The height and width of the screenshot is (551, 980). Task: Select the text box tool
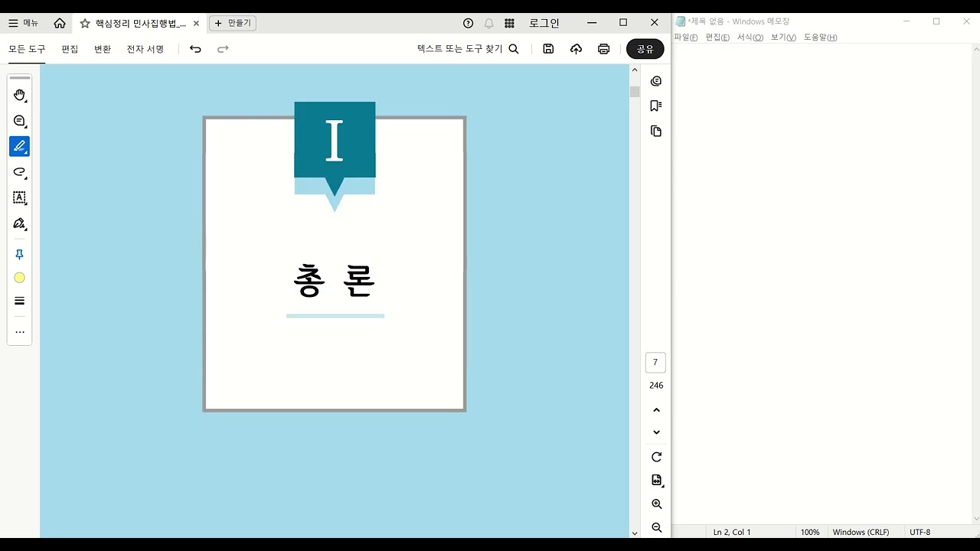pyautogui.click(x=20, y=197)
